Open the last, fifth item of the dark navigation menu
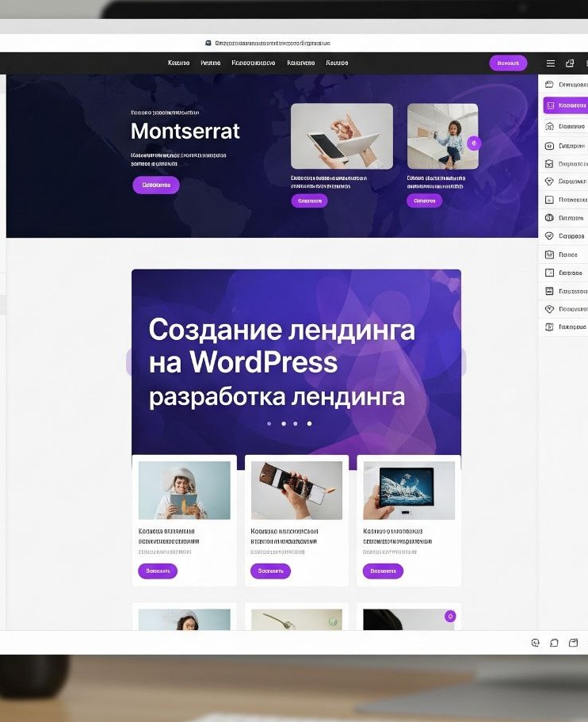The image size is (588, 722). 337,63
